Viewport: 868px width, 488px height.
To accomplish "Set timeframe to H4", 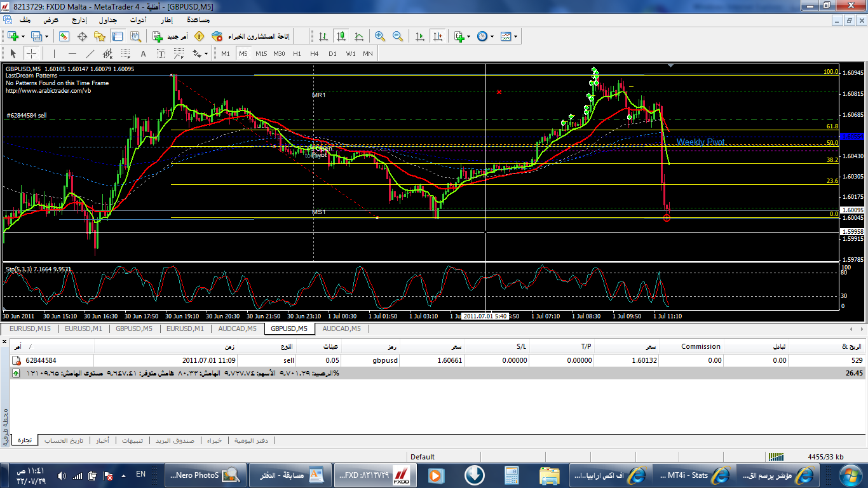I will pyautogui.click(x=315, y=53).
